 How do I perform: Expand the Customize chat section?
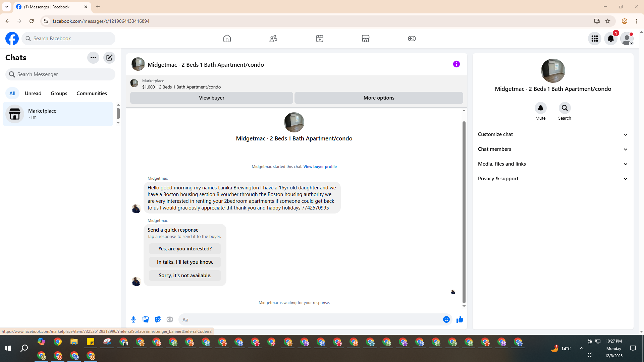553,134
